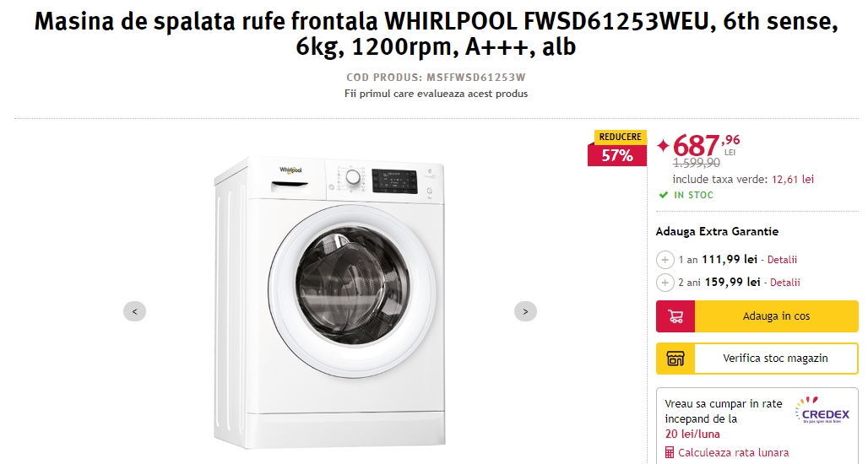Show the next product image

click(525, 311)
